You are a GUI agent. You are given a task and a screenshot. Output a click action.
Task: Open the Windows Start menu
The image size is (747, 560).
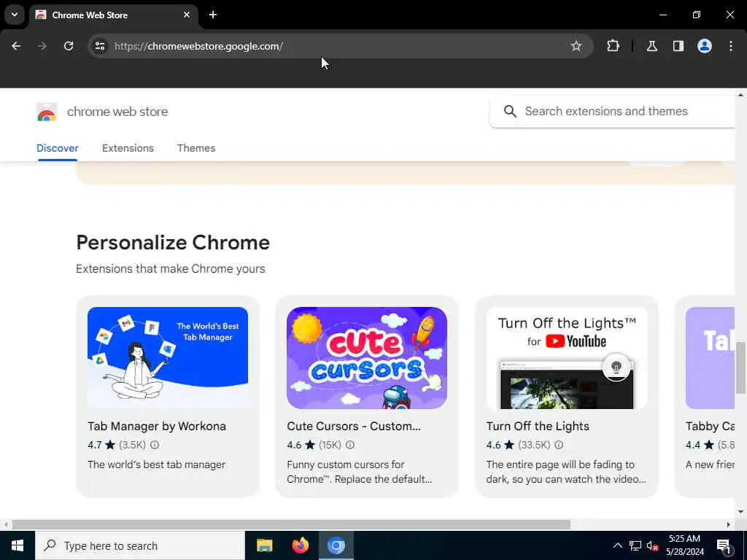(18, 545)
